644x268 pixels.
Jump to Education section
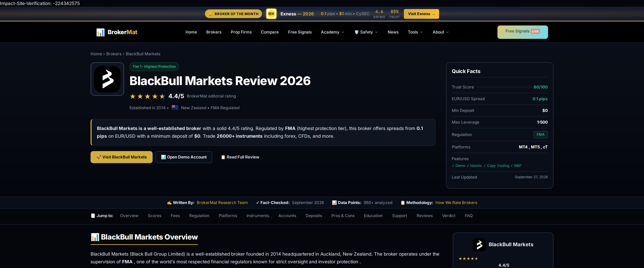click(x=373, y=216)
